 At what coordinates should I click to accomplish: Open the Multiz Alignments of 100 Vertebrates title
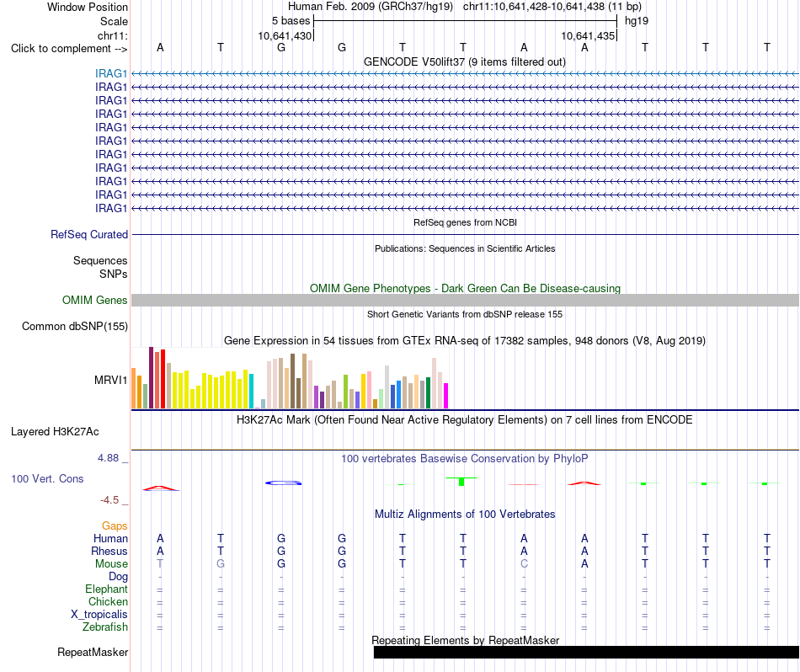(x=465, y=514)
